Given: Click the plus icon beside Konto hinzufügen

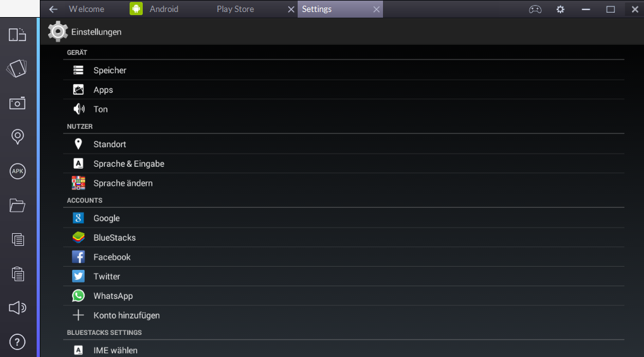Looking at the screenshot, I should pos(78,315).
